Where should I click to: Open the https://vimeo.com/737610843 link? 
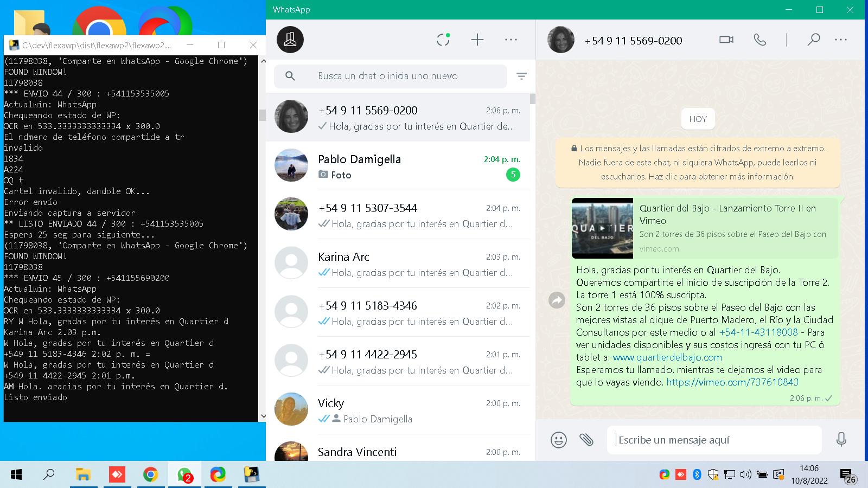(732, 382)
